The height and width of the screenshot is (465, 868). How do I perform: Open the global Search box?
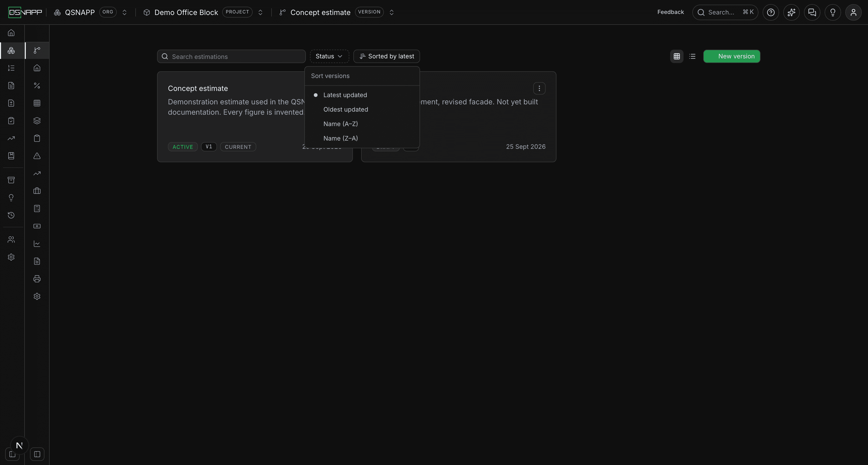(x=725, y=12)
